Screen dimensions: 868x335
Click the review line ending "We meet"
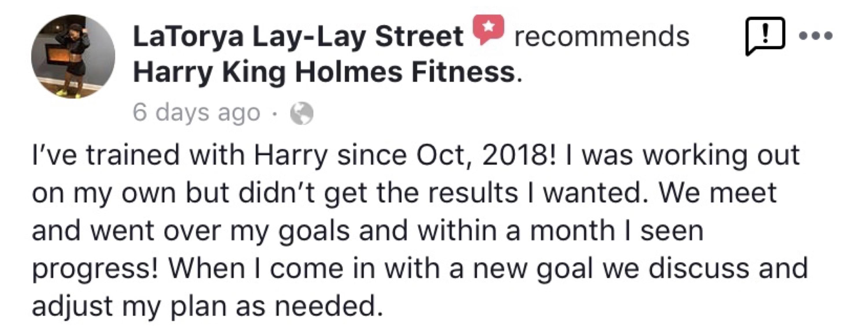point(404,193)
